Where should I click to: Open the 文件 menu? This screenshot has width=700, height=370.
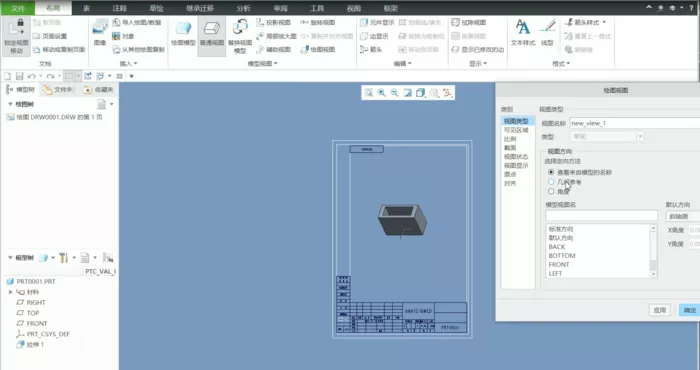tap(17, 8)
